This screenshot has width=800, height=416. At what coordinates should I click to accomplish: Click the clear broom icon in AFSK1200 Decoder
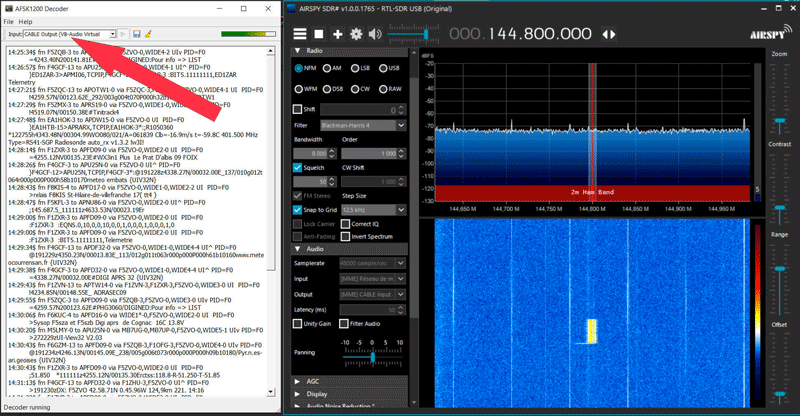[x=148, y=34]
